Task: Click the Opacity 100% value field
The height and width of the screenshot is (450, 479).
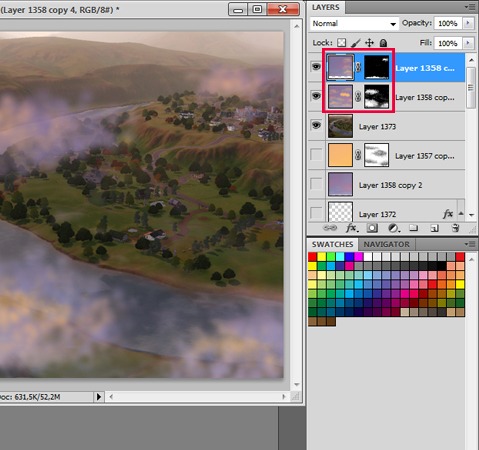Action: point(448,23)
